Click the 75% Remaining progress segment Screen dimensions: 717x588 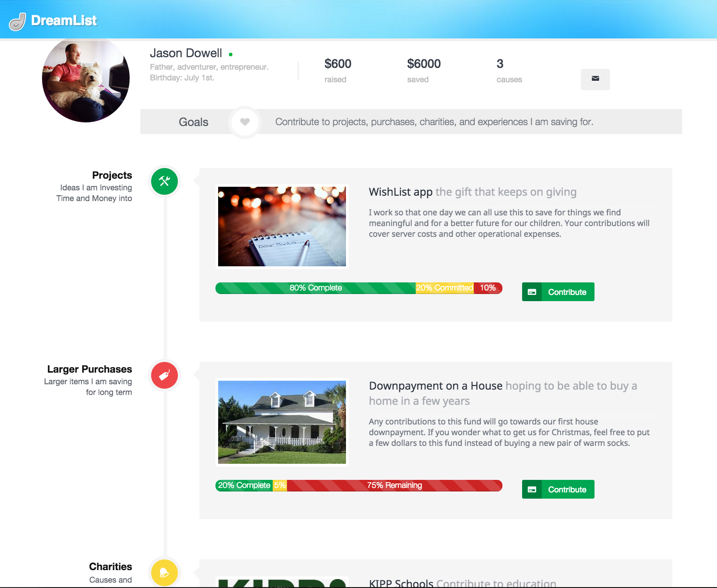395,486
